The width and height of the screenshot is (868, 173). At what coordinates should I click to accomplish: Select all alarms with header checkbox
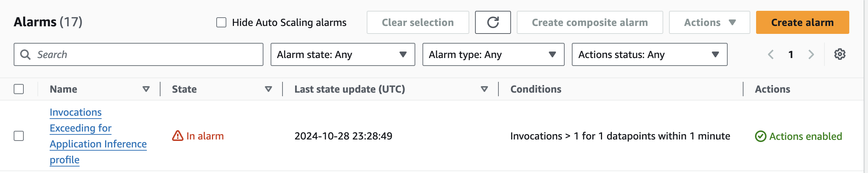[19, 89]
